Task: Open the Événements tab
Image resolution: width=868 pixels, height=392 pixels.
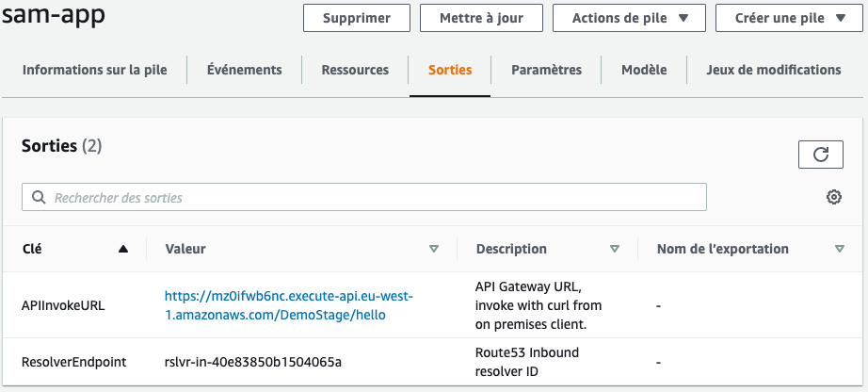Action: [x=244, y=70]
